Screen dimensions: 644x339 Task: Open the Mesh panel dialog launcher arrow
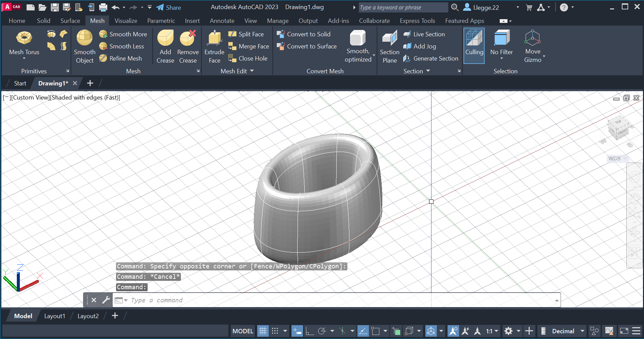198,71
